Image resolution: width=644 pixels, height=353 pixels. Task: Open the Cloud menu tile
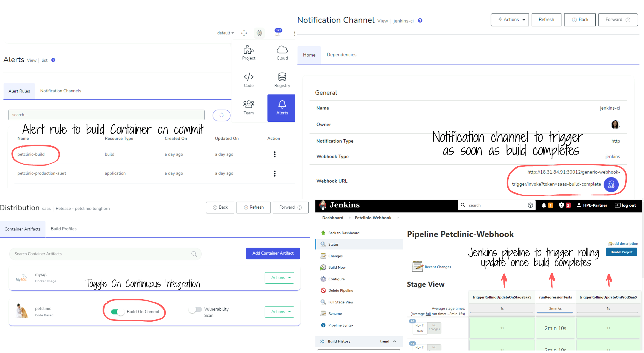pyautogui.click(x=282, y=53)
